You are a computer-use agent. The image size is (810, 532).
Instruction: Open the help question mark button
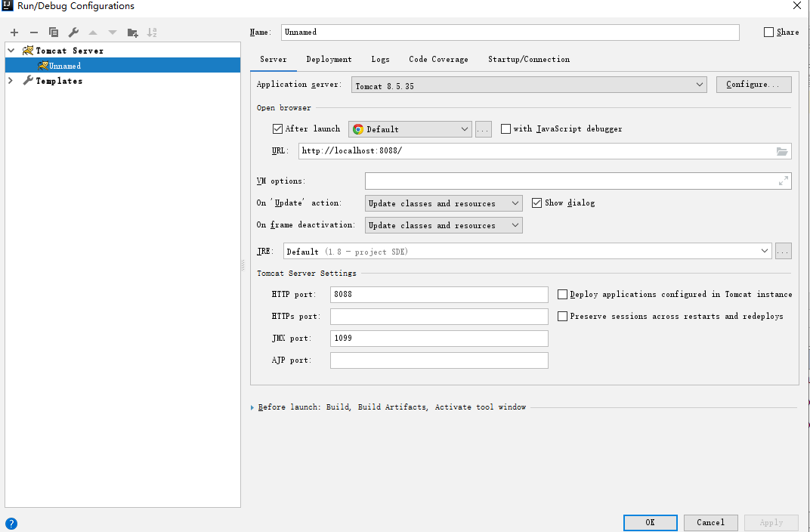tap(11, 523)
